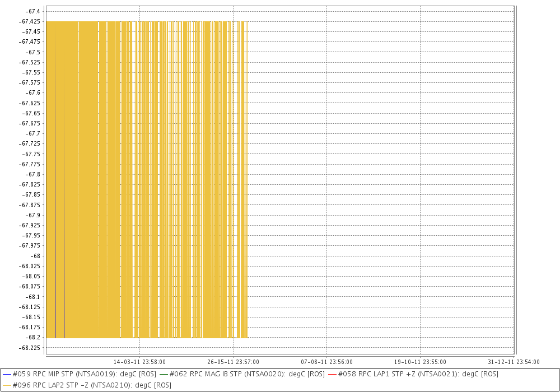Click the blue line swatch for #059

7,375
